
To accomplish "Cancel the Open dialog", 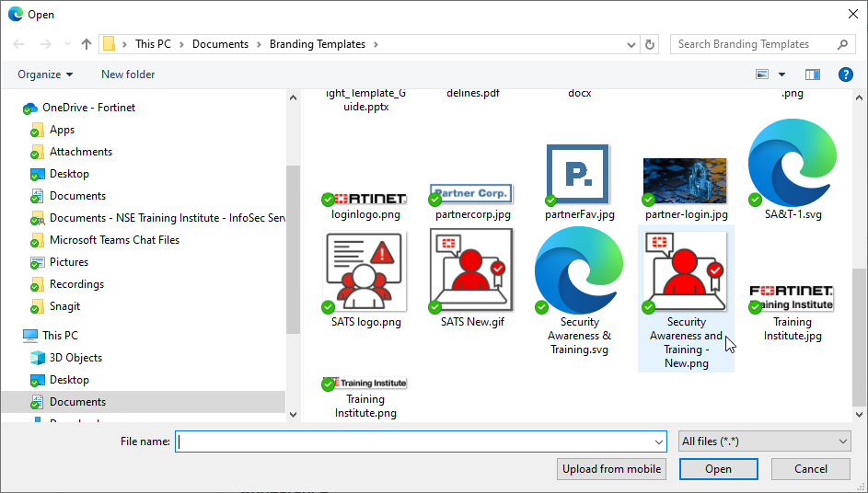I will (x=810, y=469).
